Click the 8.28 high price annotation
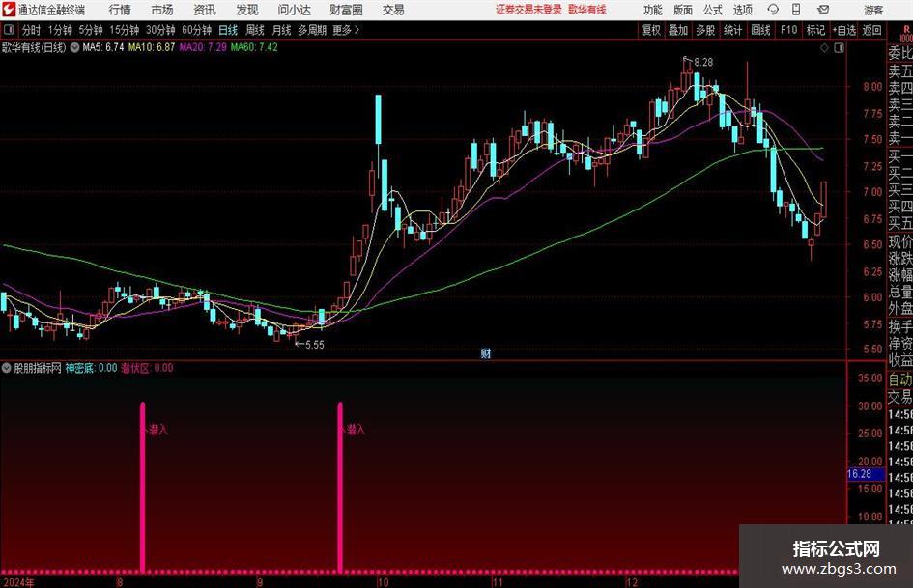Image resolution: width=913 pixels, height=588 pixels. (703, 63)
